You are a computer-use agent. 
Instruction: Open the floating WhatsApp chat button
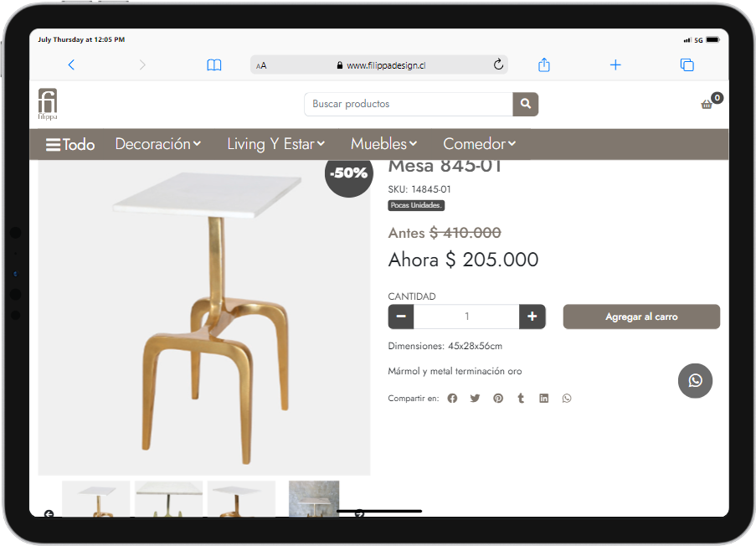pyautogui.click(x=695, y=381)
